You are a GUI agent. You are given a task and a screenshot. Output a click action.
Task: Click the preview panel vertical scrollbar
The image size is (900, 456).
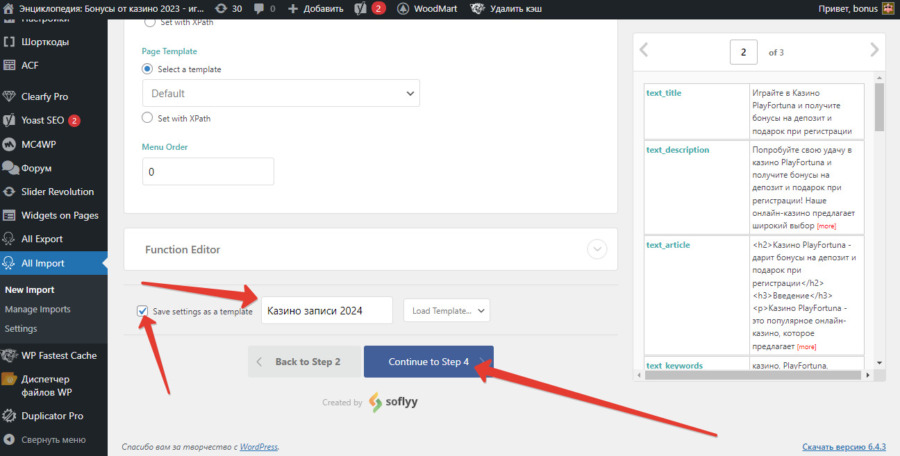879,107
